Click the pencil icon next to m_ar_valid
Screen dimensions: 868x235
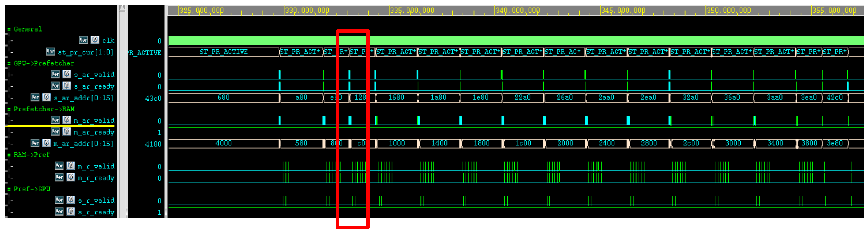click(67, 120)
